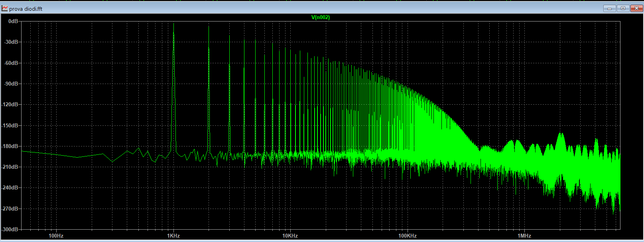Click the -120dB vertical axis label
This screenshot has height=242, width=644.
click(x=10, y=104)
